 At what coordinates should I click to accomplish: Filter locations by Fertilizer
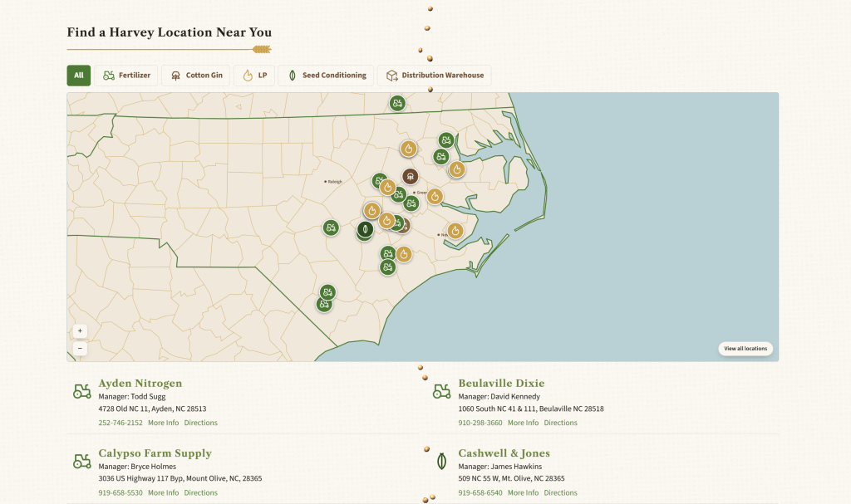[126, 76]
